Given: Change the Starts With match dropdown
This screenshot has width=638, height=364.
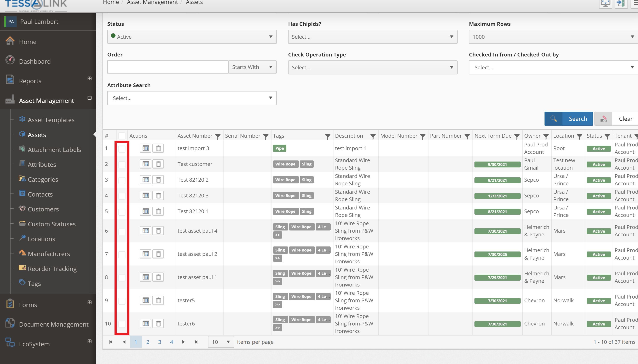Looking at the screenshot, I should [x=252, y=67].
